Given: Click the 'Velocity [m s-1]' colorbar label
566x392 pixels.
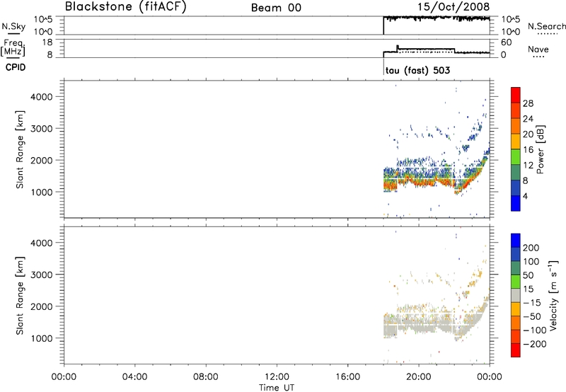Looking at the screenshot, I should (x=553, y=295).
